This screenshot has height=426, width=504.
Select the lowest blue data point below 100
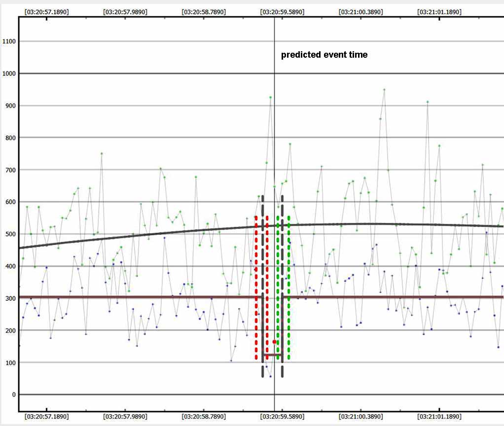pos(270,376)
